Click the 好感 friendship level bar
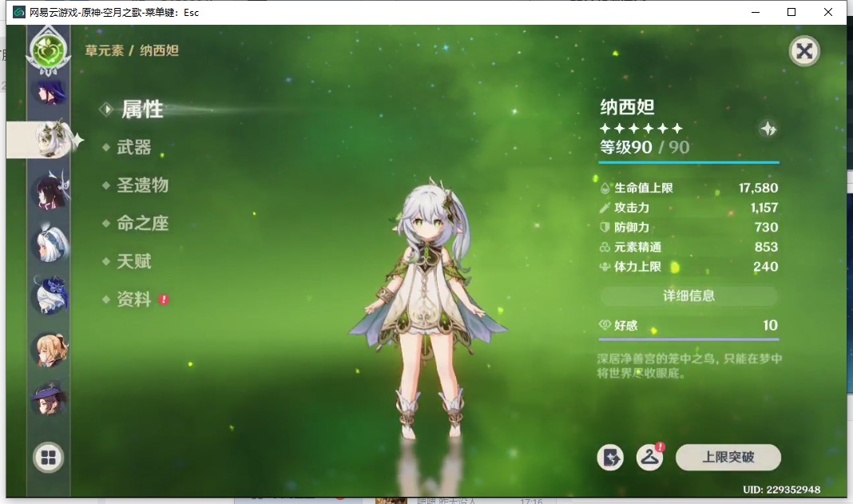The image size is (853, 504). 688,326
